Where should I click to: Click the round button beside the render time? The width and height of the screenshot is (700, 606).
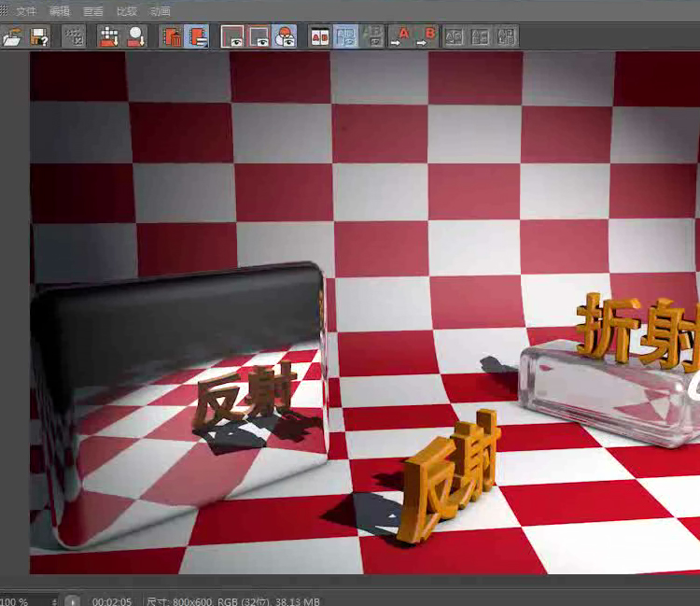click(x=74, y=601)
